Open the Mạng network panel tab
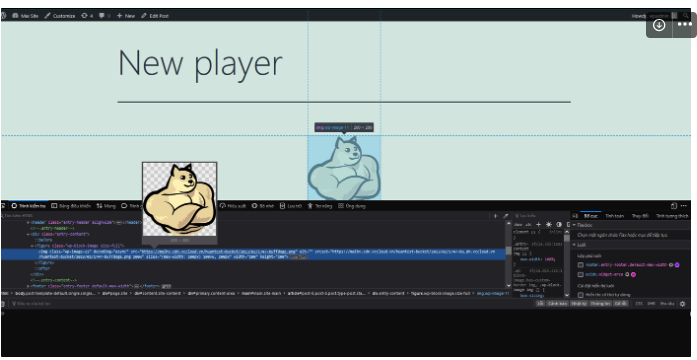 [106, 206]
